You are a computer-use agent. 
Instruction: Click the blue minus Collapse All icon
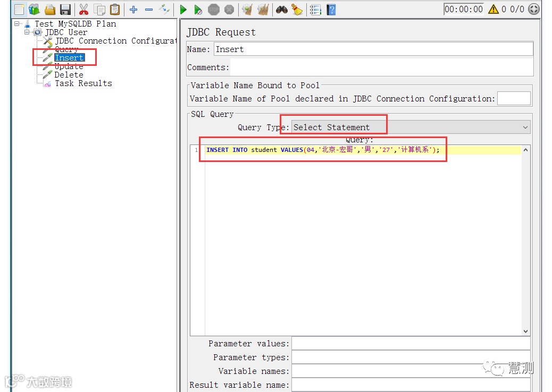[x=149, y=10]
